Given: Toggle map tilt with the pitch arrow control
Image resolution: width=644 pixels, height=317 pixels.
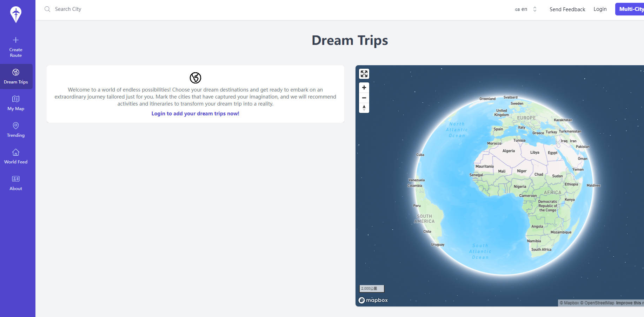Looking at the screenshot, I should (x=364, y=108).
